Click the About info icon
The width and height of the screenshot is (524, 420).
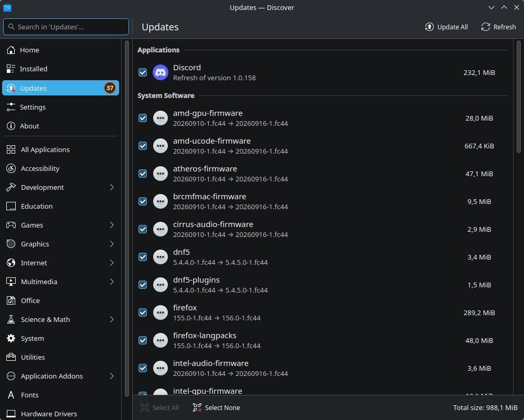(11, 126)
